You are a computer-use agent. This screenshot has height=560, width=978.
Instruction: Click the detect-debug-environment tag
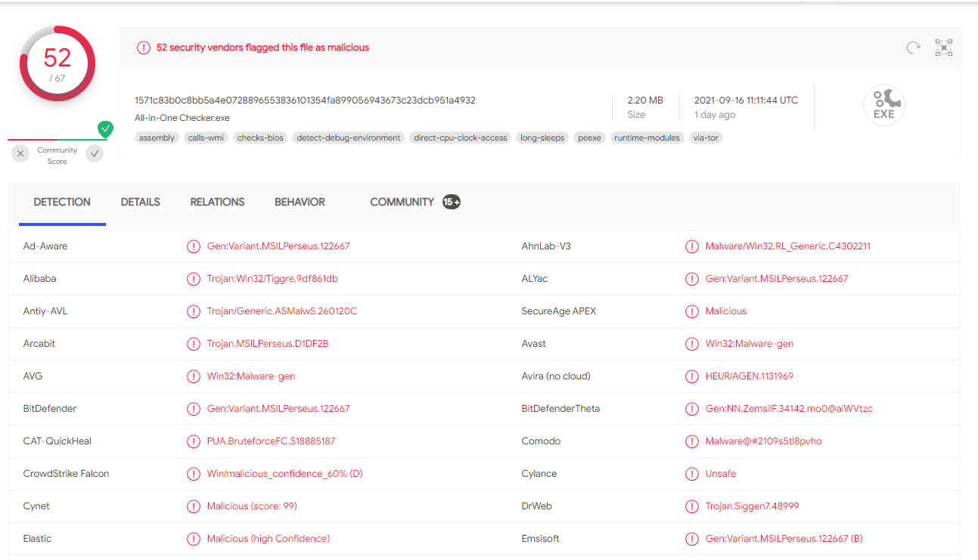click(349, 138)
